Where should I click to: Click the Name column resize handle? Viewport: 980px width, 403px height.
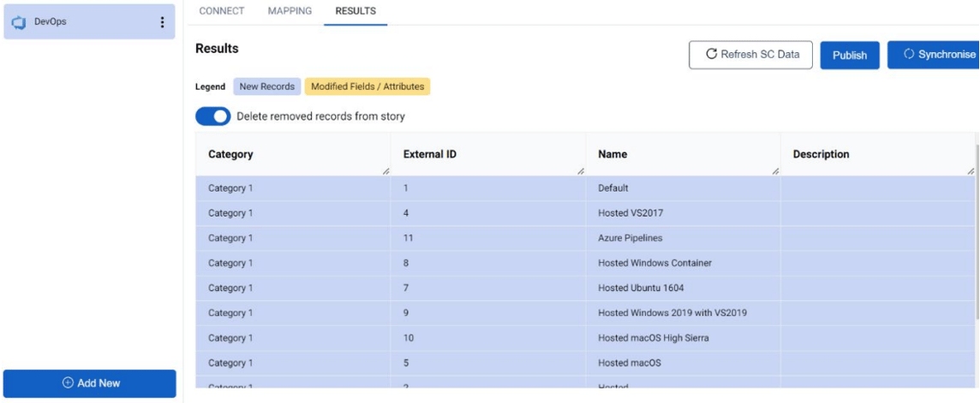[x=775, y=172]
